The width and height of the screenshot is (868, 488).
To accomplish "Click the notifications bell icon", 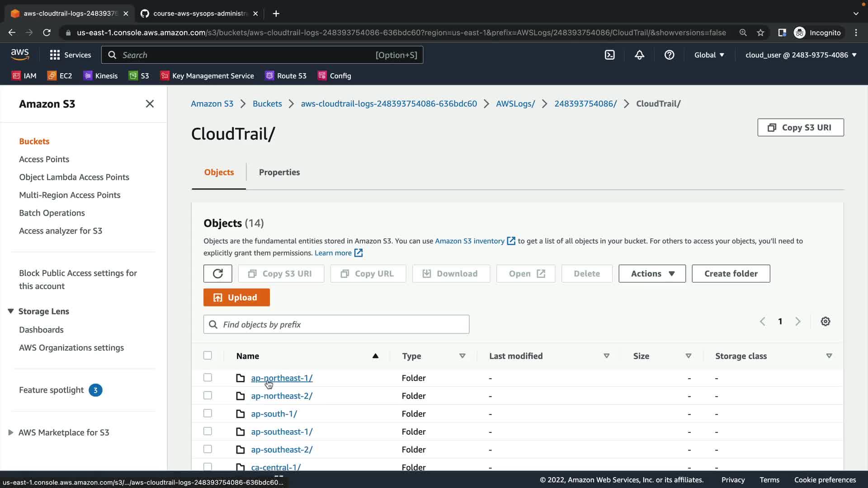I will tap(639, 55).
